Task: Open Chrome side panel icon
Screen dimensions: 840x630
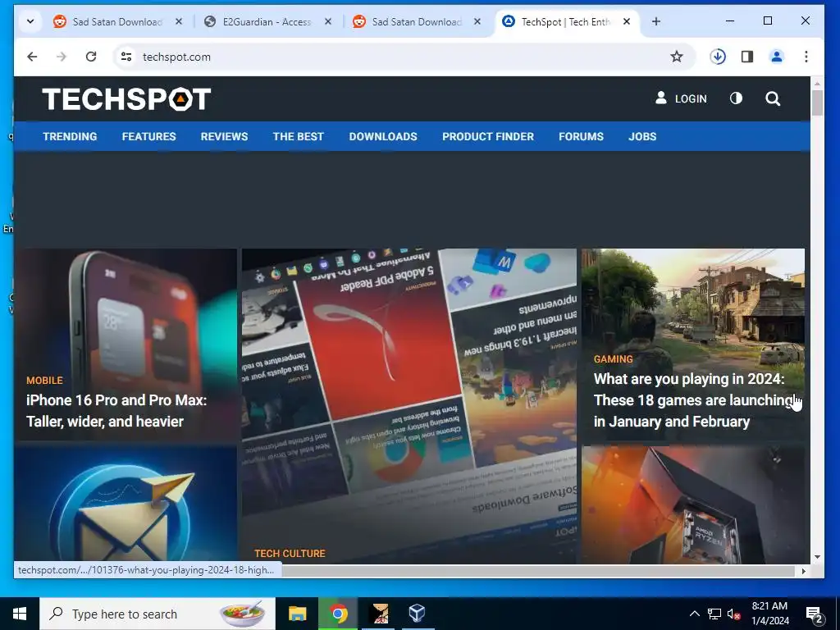Action: (x=747, y=57)
